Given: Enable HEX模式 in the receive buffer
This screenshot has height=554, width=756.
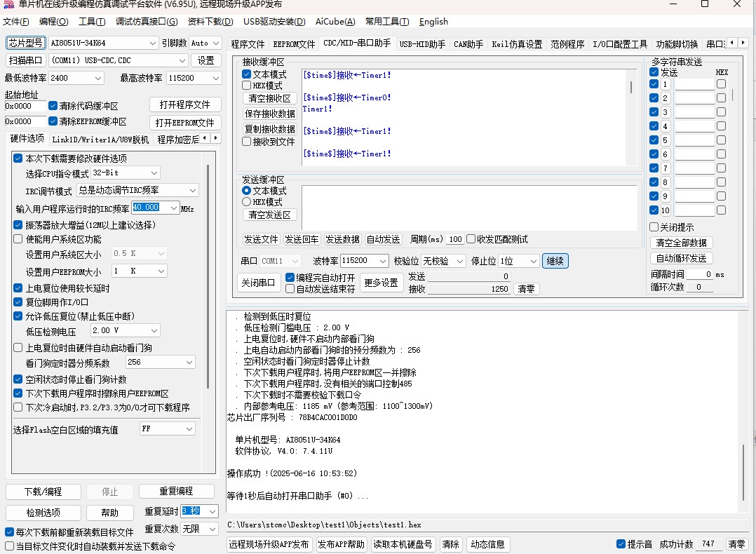Looking at the screenshot, I should tap(247, 86).
